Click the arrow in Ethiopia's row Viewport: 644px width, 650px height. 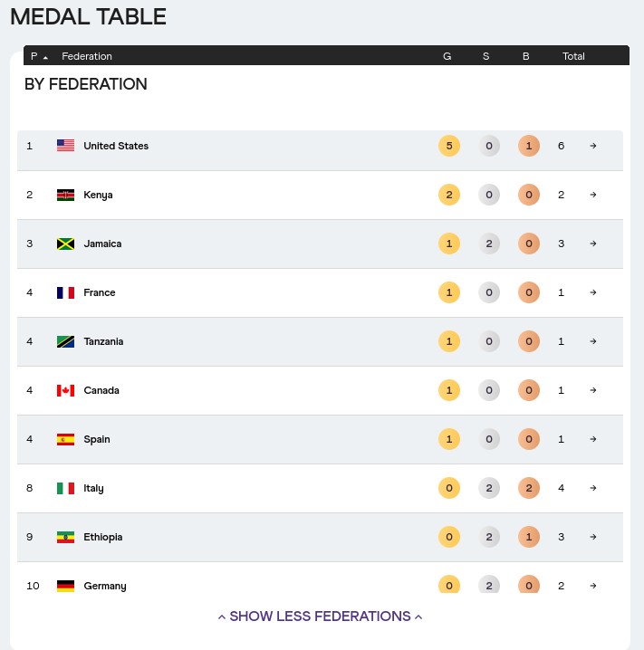pos(593,537)
